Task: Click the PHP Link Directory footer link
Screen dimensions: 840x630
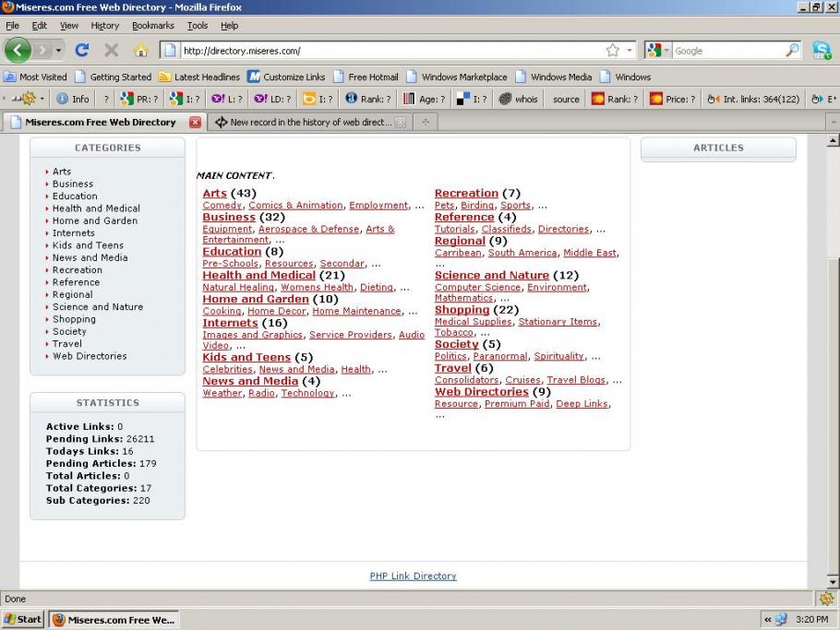Action: pos(413,576)
